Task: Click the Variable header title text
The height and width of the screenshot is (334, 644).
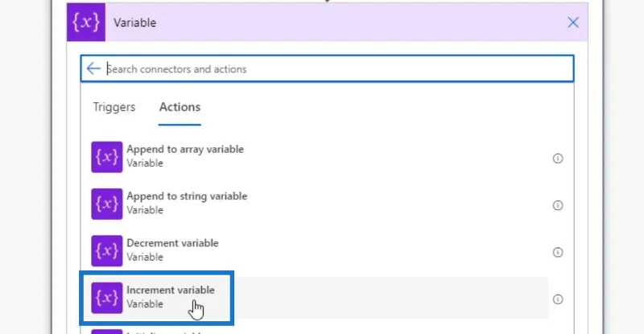Action: (134, 23)
